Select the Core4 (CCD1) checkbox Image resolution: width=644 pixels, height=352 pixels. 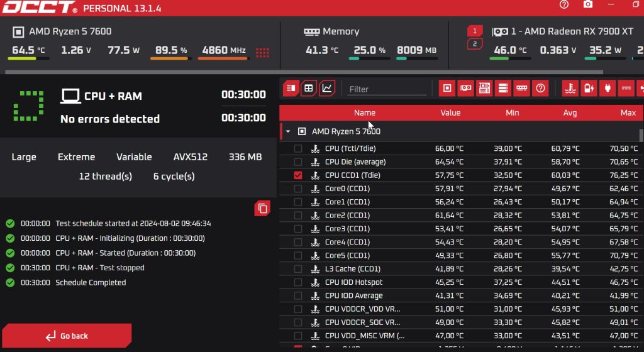click(297, 242)
